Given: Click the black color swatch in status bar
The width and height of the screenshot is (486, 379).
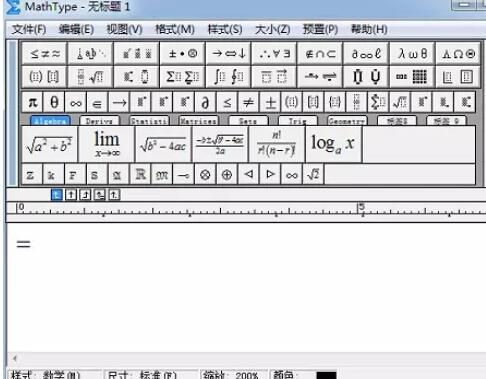Looking at the screenshot, I should pos(326,375).
